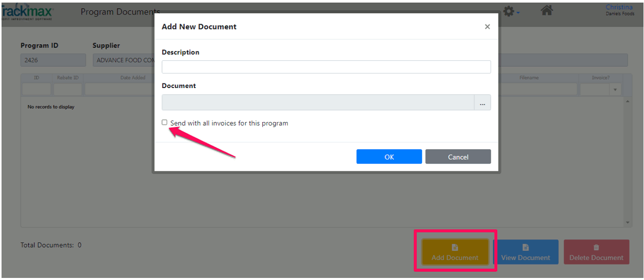
Task: Focus the Description text field
Action: [x=326, y=67]
